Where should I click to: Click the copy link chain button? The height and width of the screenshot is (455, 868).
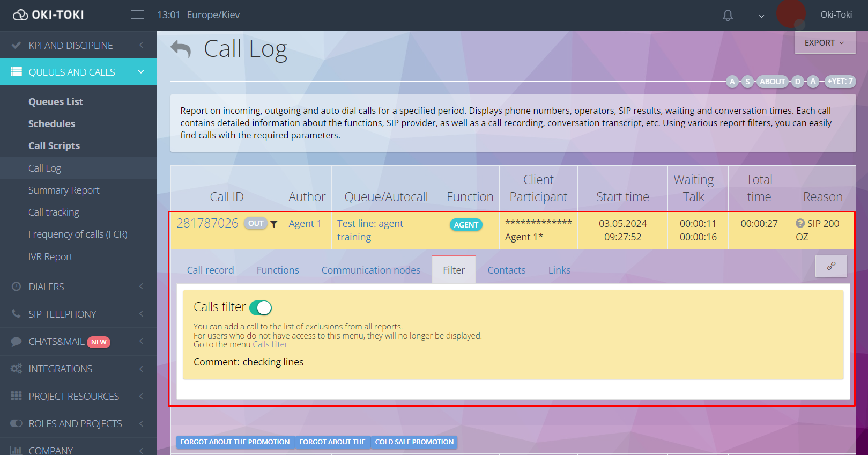[x=831, y=266]
